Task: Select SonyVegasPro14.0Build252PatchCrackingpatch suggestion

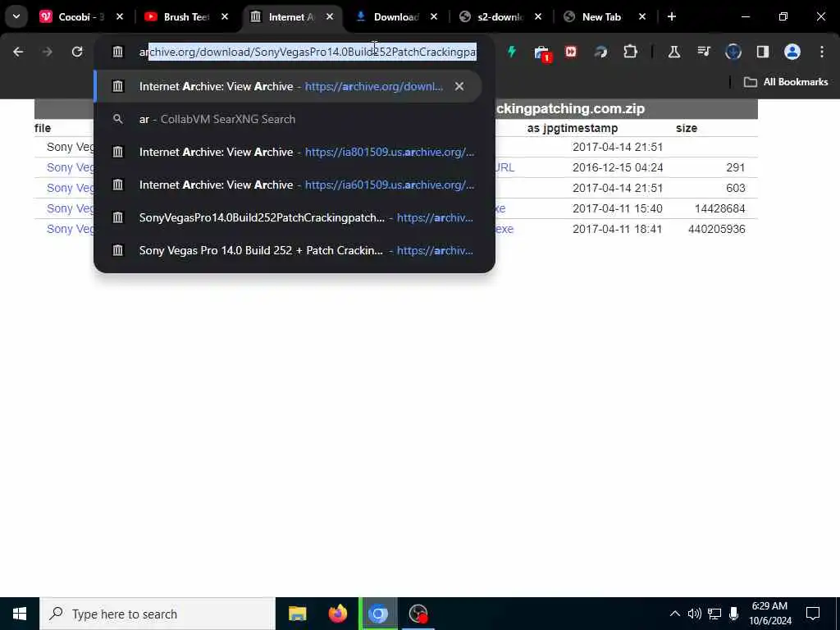Action: 294,217
